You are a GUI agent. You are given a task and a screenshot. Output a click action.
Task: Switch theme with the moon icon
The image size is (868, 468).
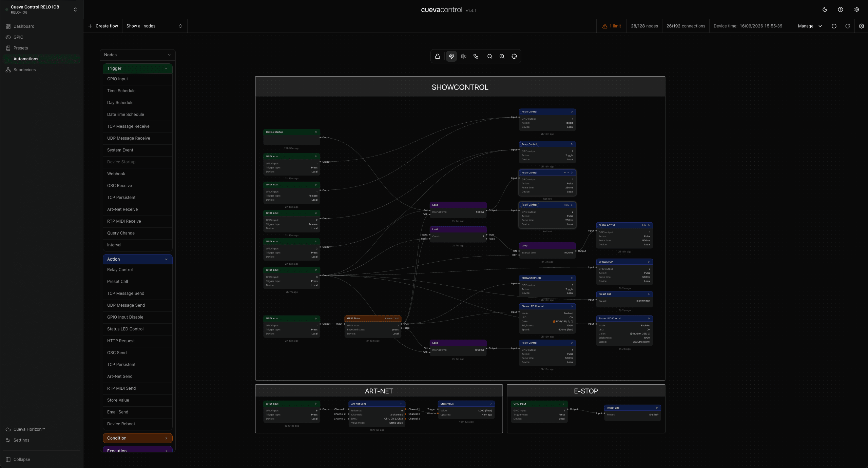(x=825, y=9)
